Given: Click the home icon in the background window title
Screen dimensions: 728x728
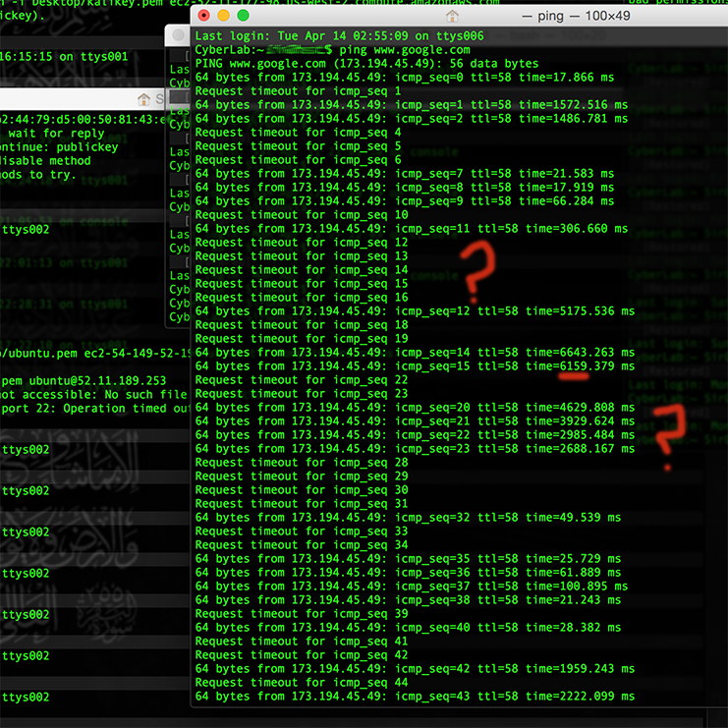Looking at the screenshot, I should click(143, 99).
